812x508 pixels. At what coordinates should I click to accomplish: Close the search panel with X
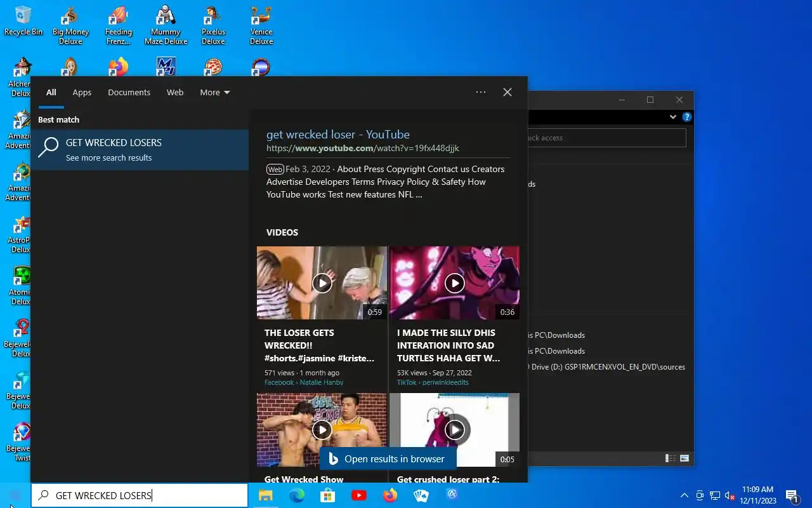(507, 92)
